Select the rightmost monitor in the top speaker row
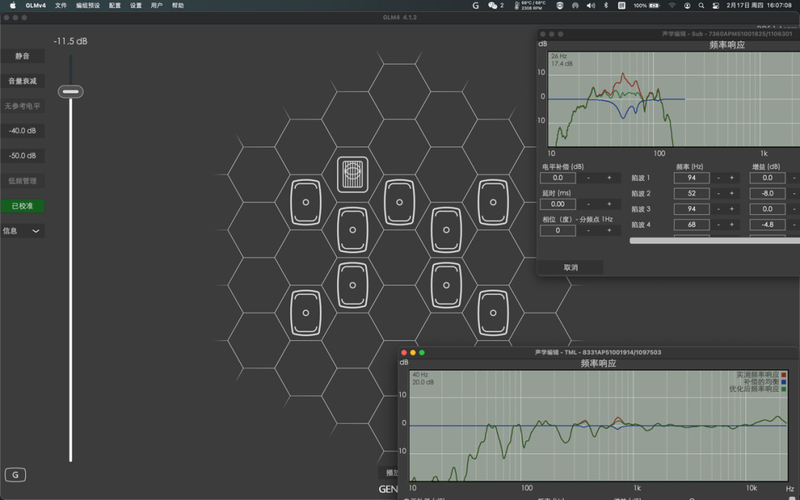The height and width of the screenshot is (500, 800). (x=493, y=202)
